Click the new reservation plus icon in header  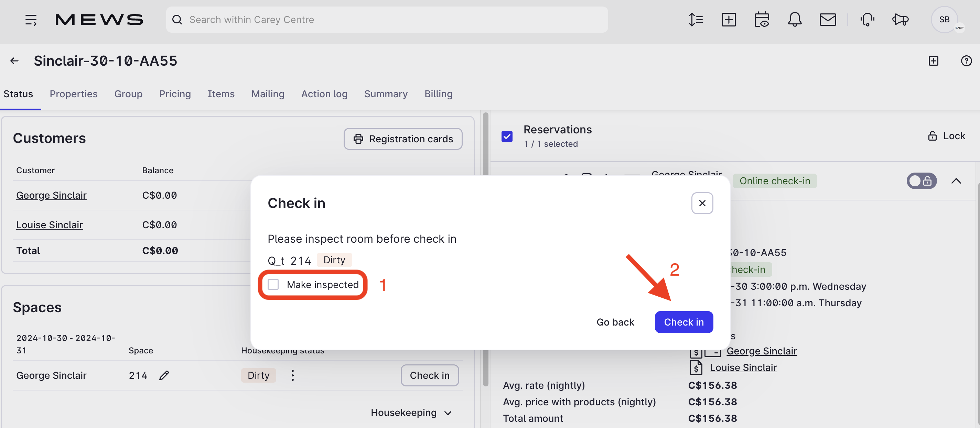729,19
